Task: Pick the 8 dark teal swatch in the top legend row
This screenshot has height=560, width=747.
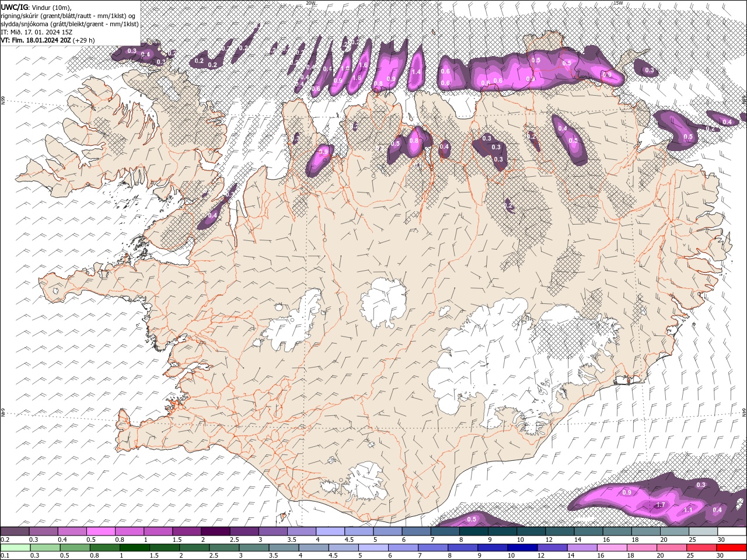Action: coord(473,531)
